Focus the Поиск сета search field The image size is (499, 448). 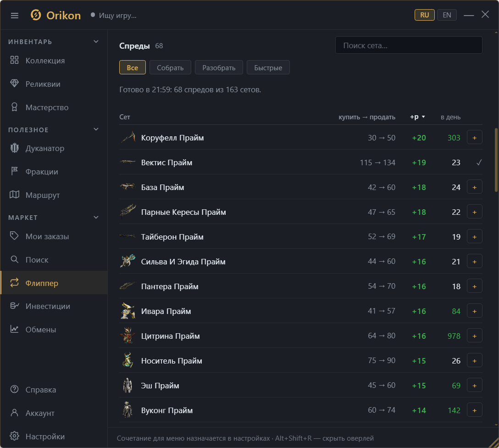tap(409, 45)
